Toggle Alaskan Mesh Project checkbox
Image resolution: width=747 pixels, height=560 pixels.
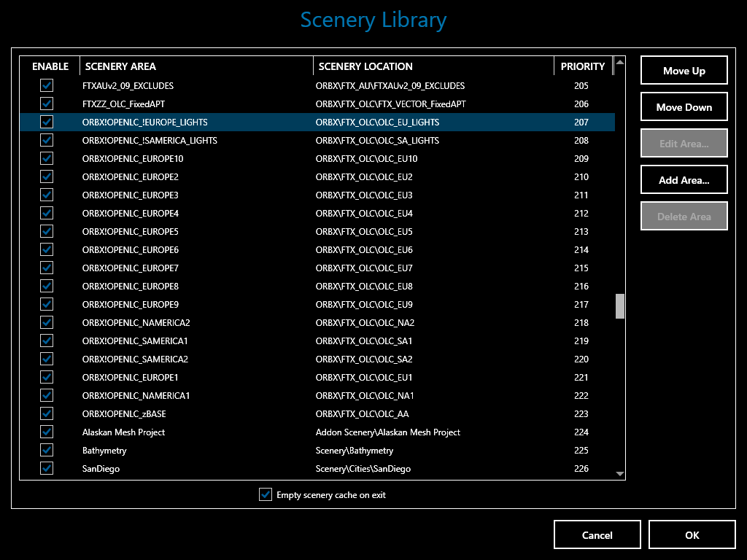(47, 432)
